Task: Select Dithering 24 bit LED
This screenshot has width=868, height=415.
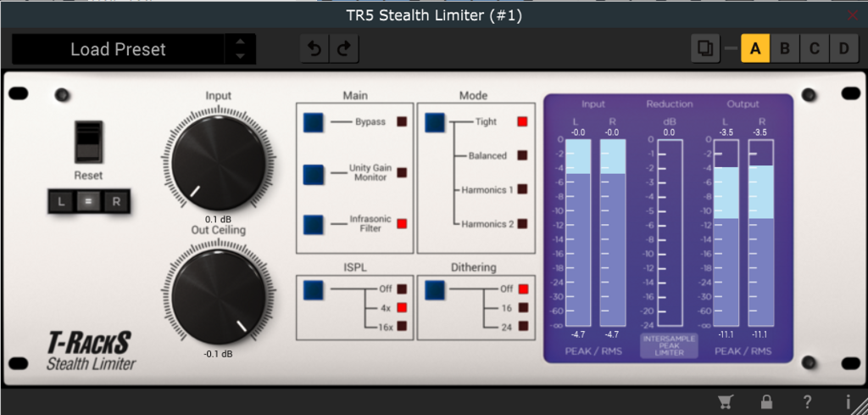Action: tap(523, 327)
